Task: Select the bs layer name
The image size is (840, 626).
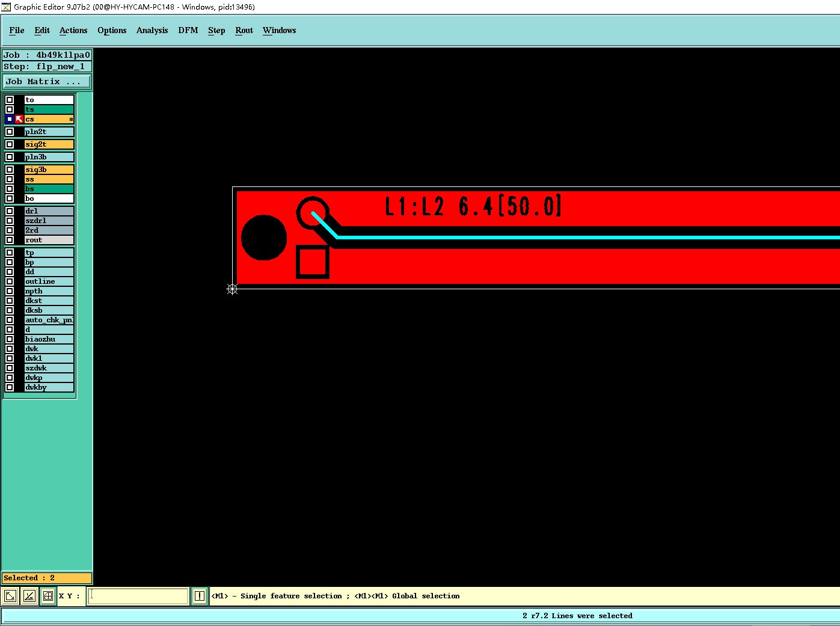Action: pyautogui.click(x=49, y=189)
